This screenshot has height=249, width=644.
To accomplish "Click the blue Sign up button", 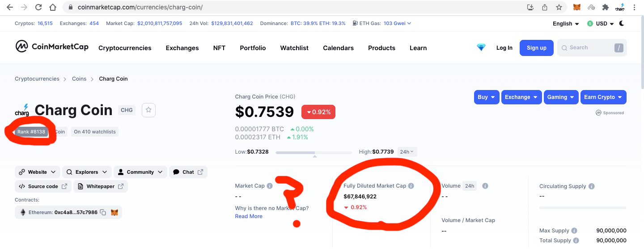I will (537, 48).
